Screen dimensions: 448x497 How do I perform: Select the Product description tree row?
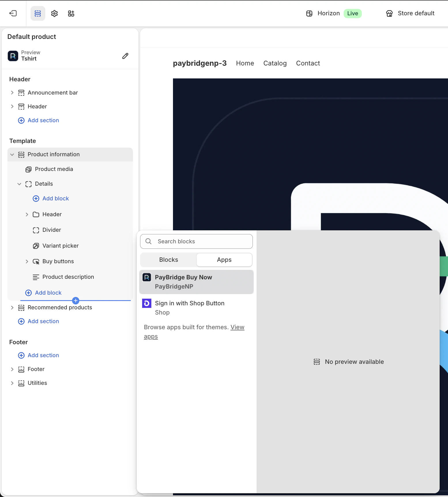point(70,277)
